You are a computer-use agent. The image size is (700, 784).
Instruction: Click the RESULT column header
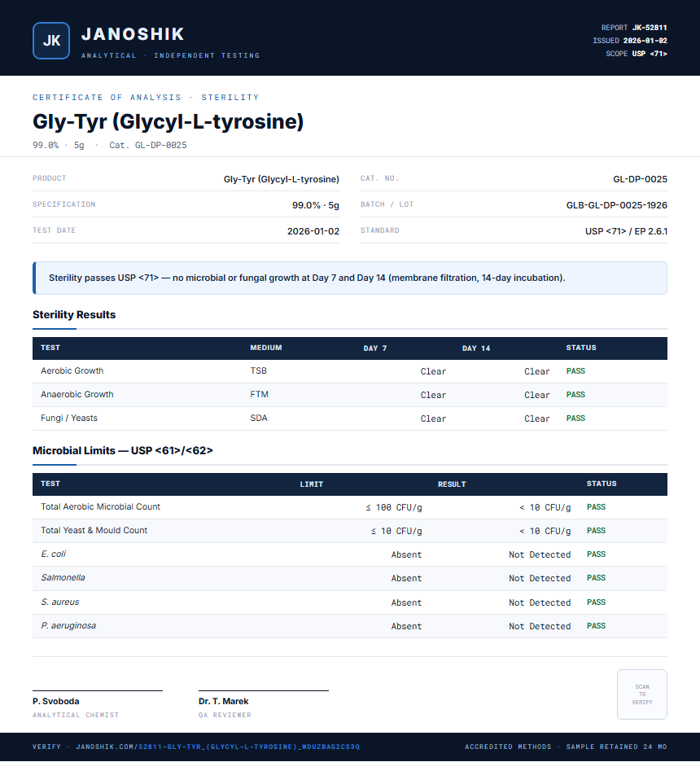point(452,484)
